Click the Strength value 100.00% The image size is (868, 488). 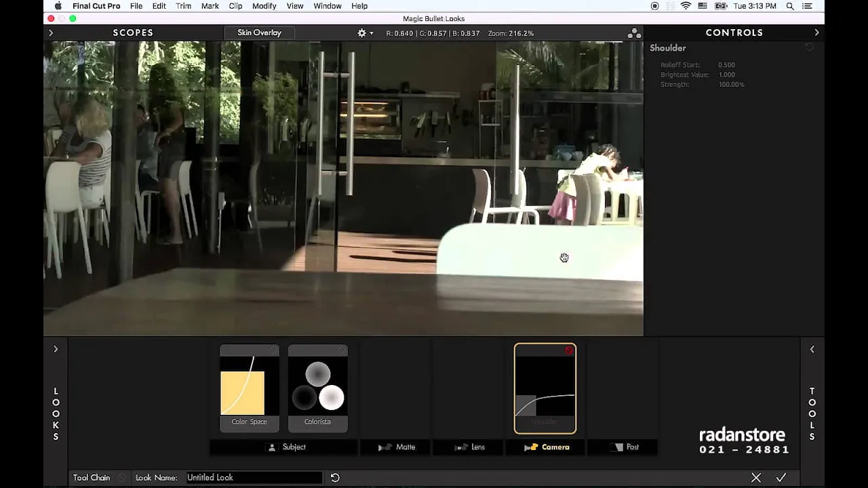pyautogui.click(x=731, y=84)
